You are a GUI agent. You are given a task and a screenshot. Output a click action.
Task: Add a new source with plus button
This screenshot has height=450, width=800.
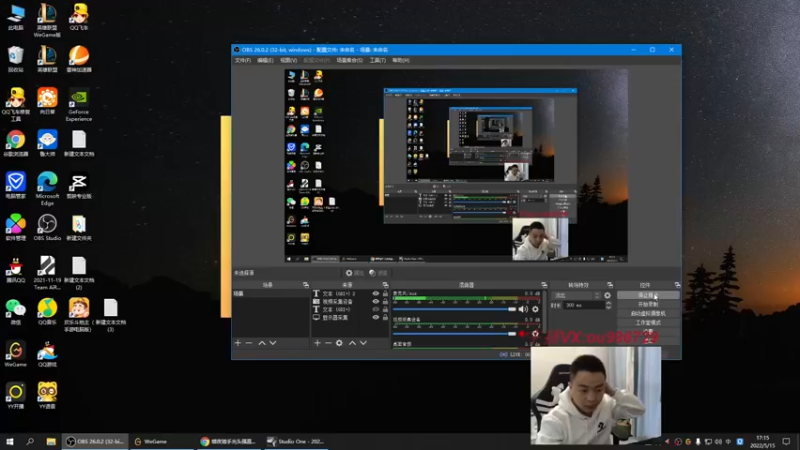tap(317, 343)
